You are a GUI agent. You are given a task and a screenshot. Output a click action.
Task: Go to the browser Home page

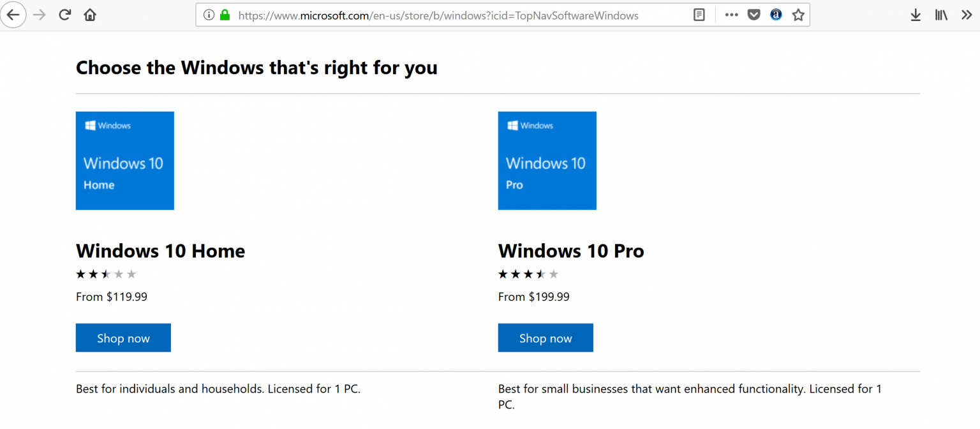(x=90, y=15)
